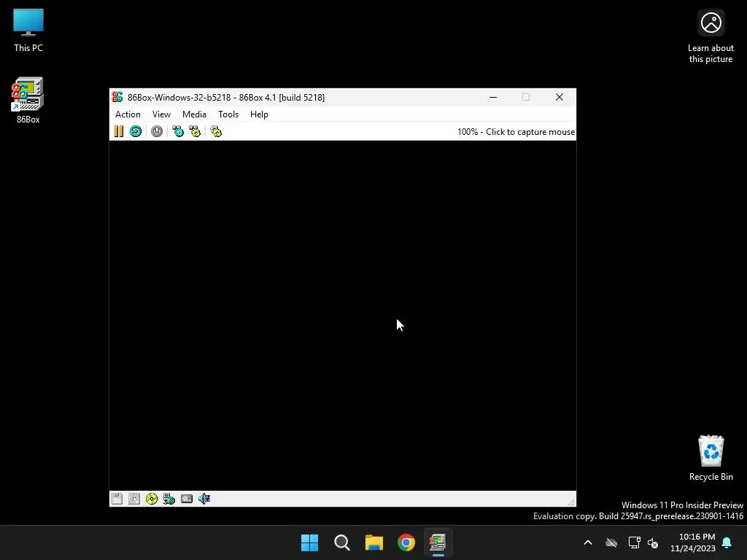Screen dimensions: 747x560
Task: Click Learn about this picture icon
Action: coord(711,36)
